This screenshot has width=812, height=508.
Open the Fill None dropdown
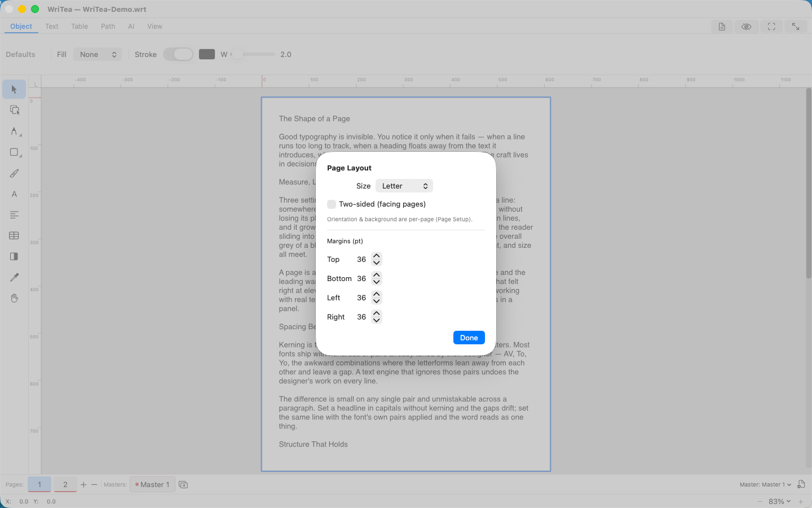[98, 54]
